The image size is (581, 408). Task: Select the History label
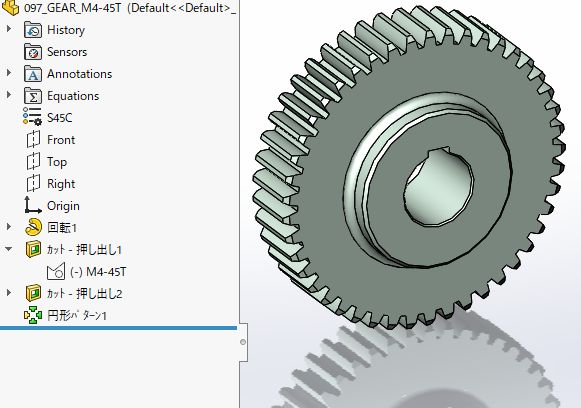66,30
